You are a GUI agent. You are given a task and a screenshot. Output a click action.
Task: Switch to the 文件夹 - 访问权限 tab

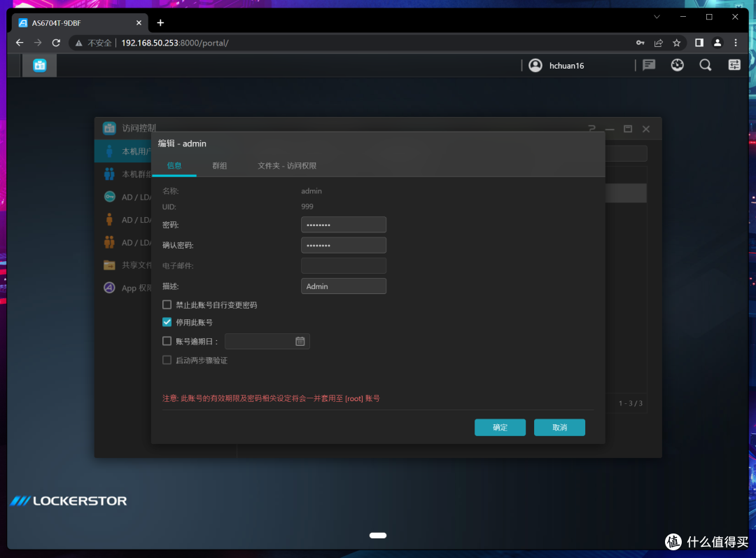point(287,166)
